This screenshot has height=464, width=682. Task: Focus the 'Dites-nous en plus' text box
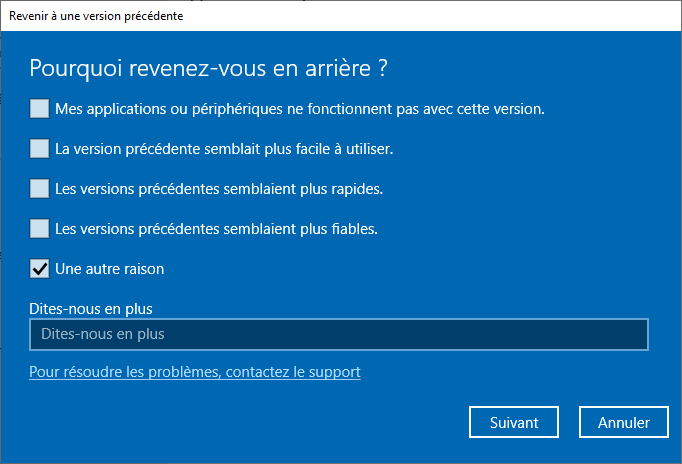click(x=339, y=334)
